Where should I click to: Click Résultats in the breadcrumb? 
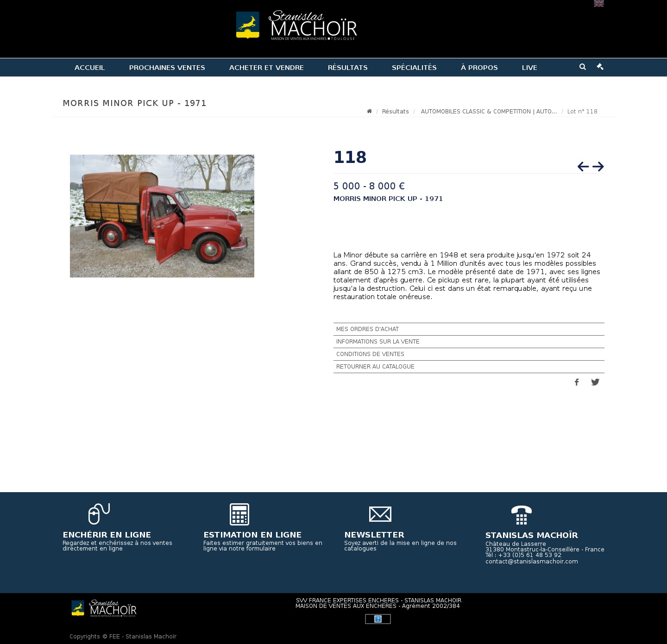(x=396, y=111)
